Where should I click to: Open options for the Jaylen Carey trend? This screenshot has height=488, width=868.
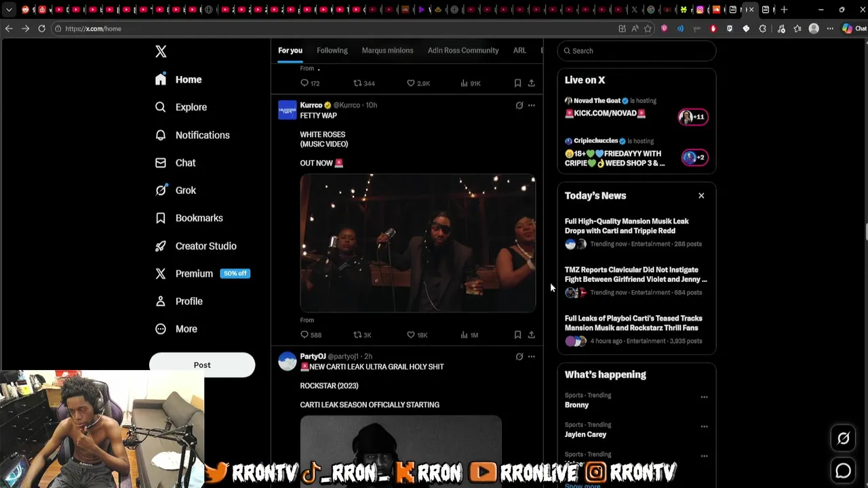(704, 427)
